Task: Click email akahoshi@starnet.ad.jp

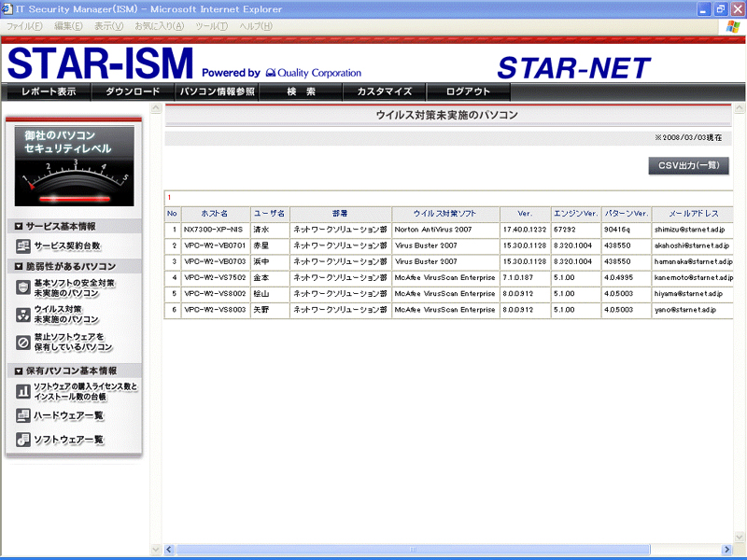Action: click(x=691, y=245)
